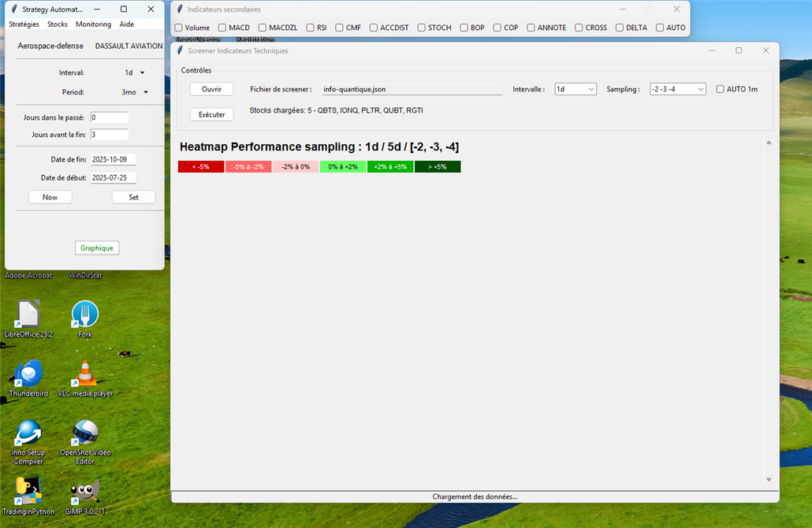The image size is (812, 528).
Task: Click the Exécuter button
Action: point(211,114)
